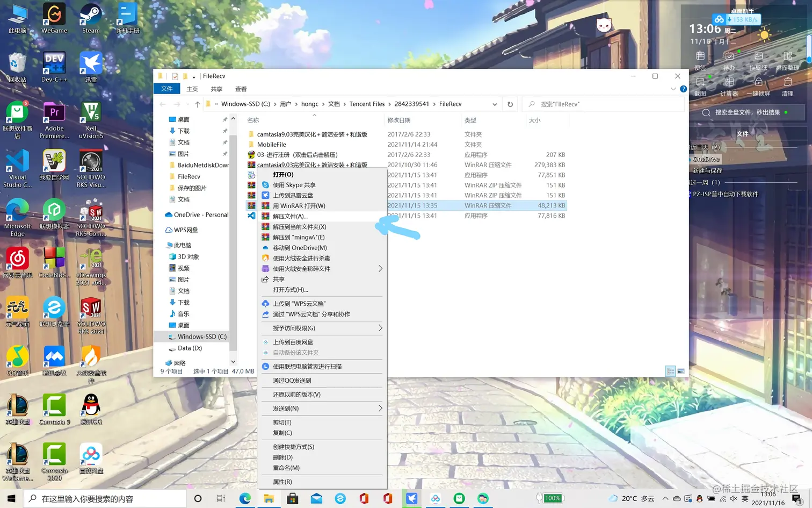812x508 pixels.
Task: Click the 名称 column header
Action: (315, 120)
